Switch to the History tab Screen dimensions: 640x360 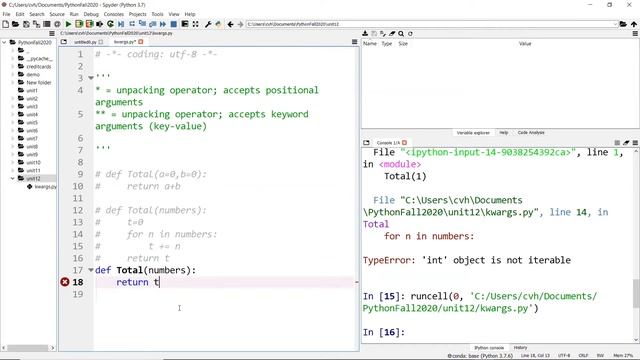click(520, 348)
